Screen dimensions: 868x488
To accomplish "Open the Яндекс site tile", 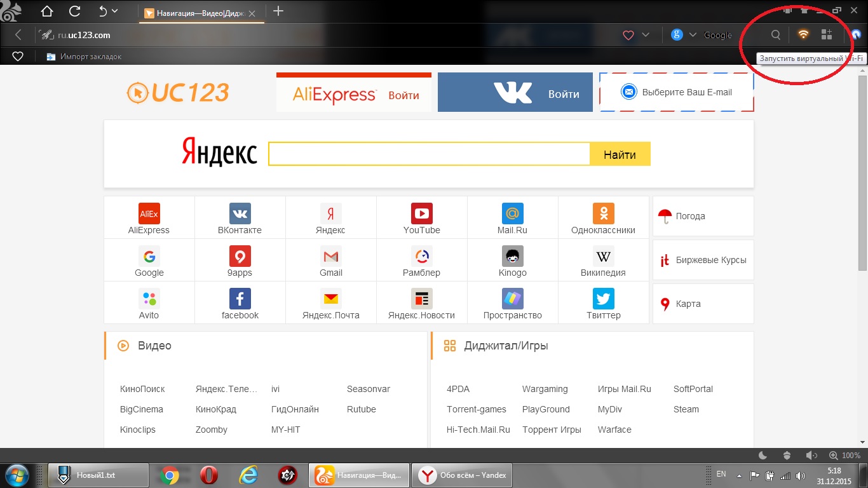I will [330, 218].
